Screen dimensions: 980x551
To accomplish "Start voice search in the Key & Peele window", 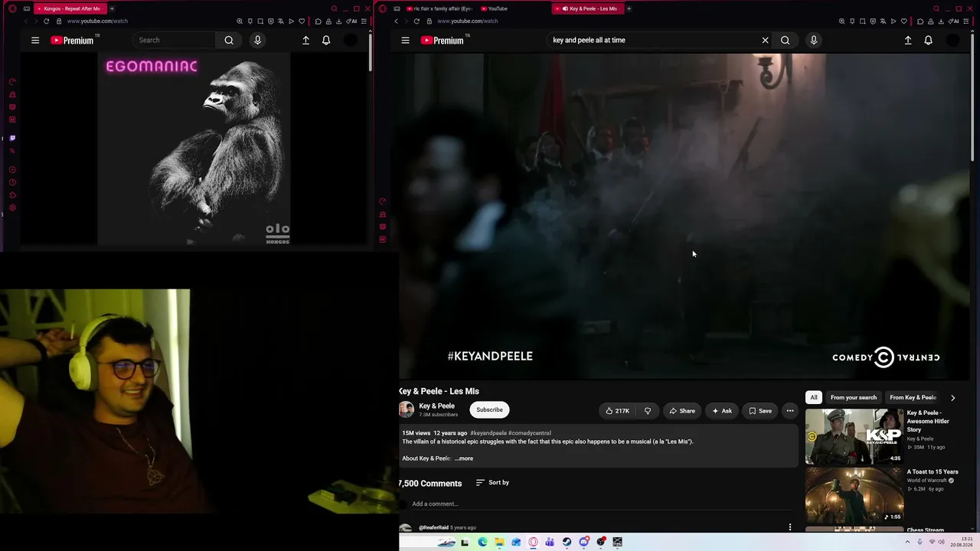I will tap(813, 41).
